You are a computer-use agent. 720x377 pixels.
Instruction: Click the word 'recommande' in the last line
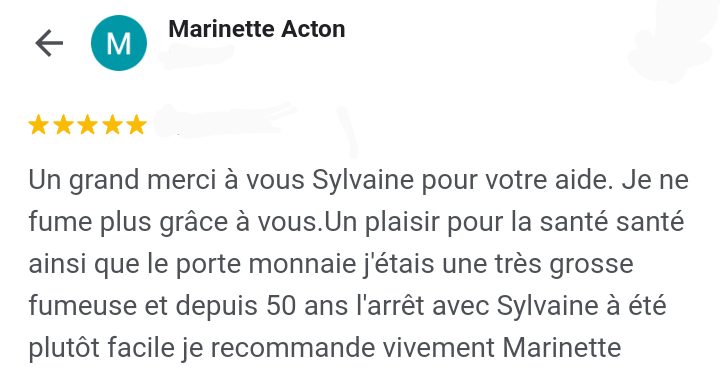pyautogui.click(x=292, y=348)
